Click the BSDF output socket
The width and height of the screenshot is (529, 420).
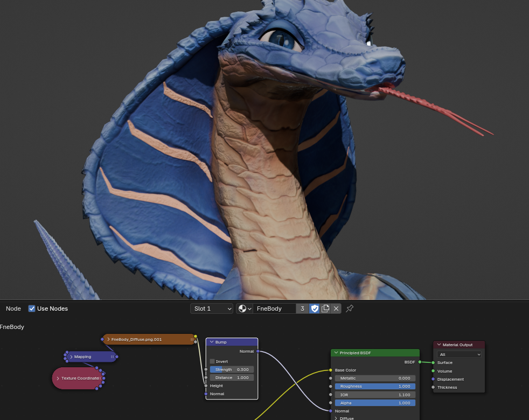tap(420, 362)
